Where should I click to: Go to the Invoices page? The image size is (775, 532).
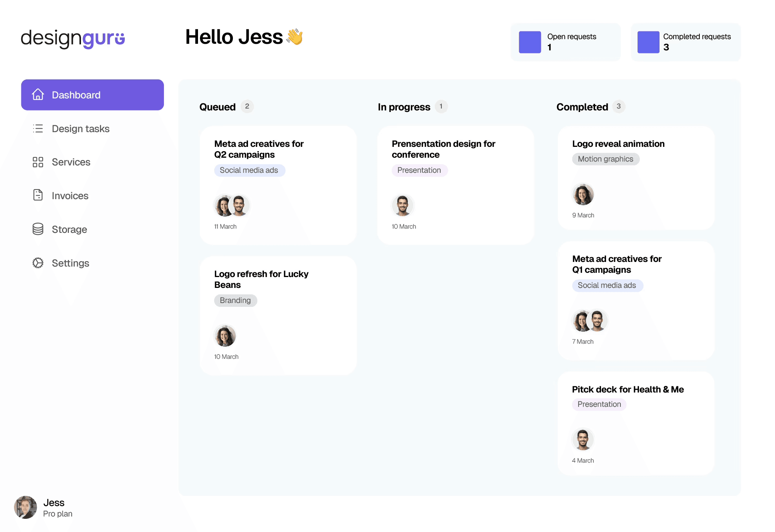[x=70, y=196]
